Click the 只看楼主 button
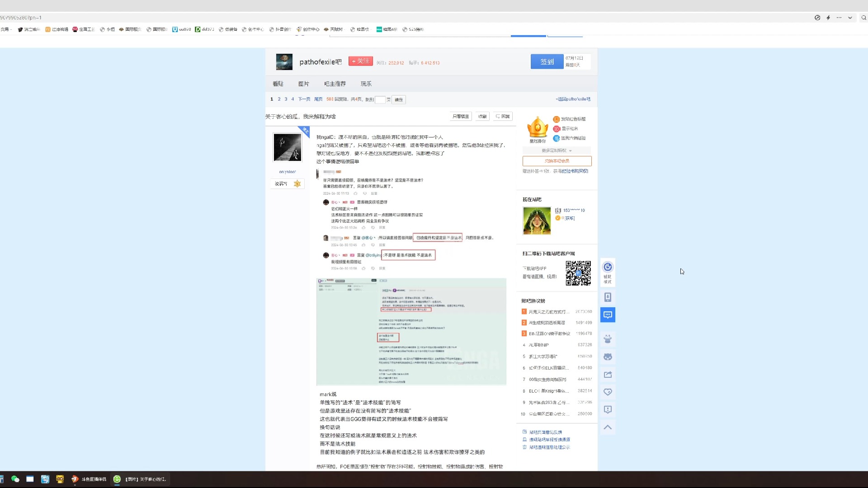868x488 pixels. 461,116
